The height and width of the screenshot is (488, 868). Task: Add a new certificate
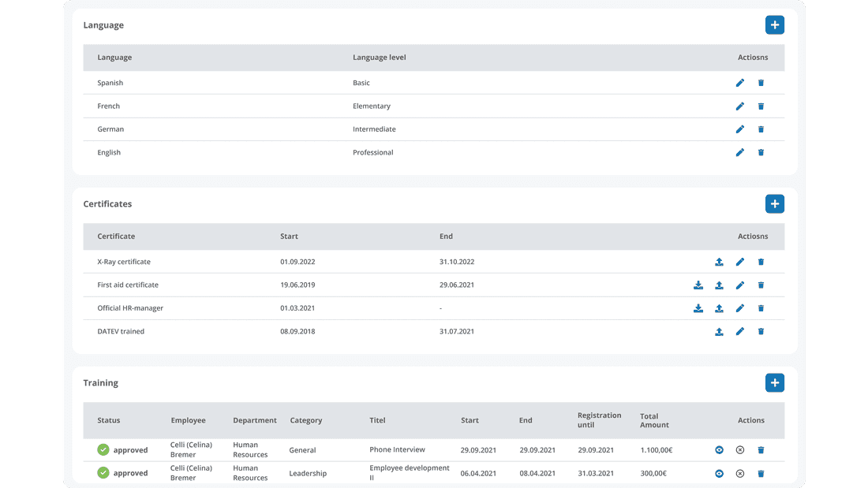(775, 203)
